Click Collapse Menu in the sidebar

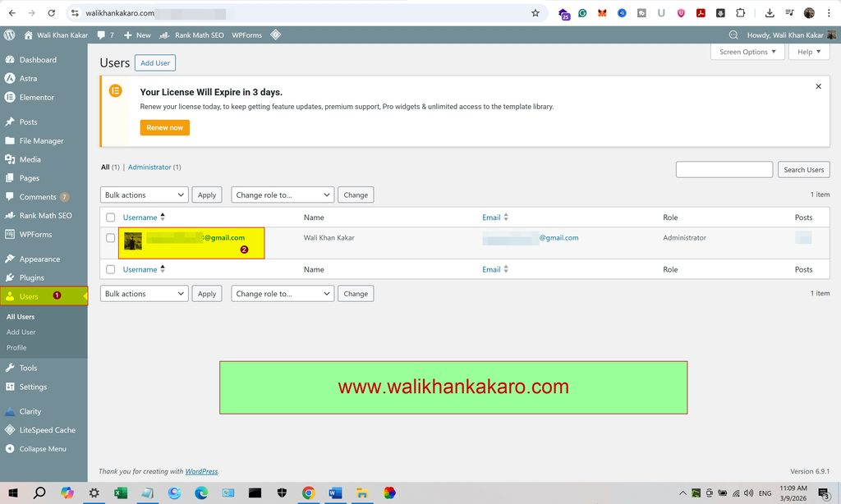[x=44, y=449]
